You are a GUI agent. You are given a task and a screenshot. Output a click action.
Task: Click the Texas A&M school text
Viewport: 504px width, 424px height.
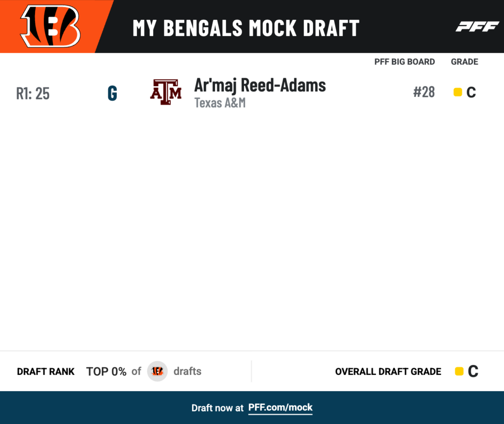220,103
